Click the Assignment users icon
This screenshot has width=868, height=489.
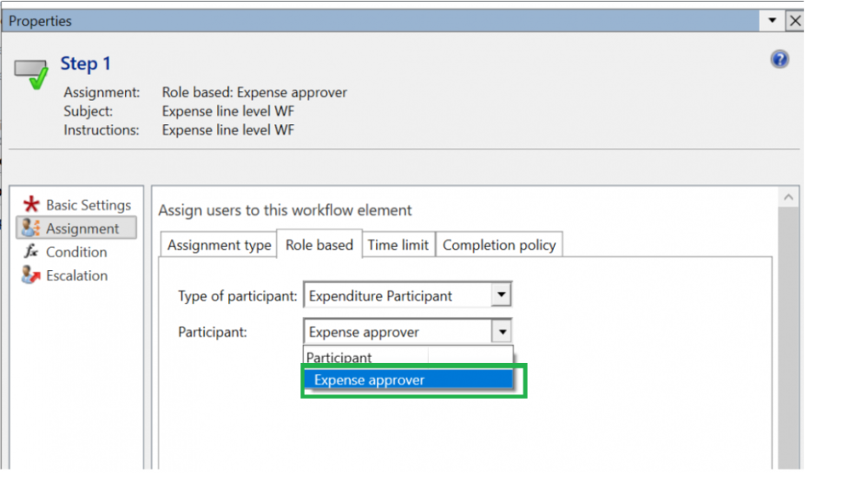[x=32, y=228]
